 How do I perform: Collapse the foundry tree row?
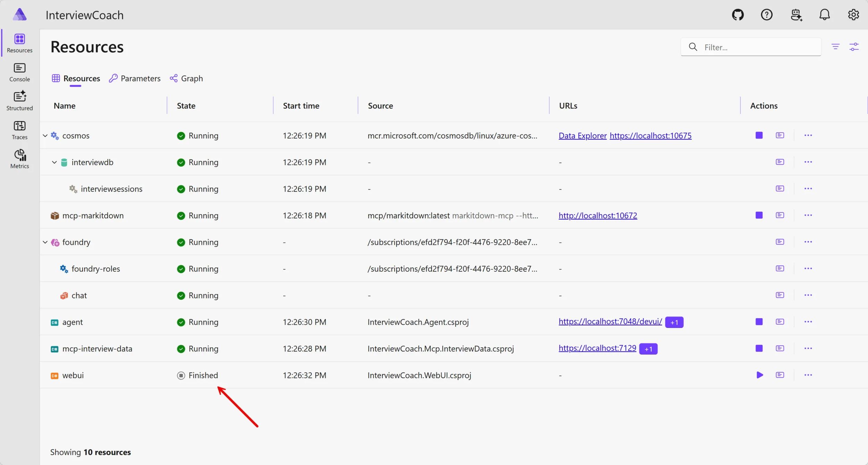pos(45,242)
